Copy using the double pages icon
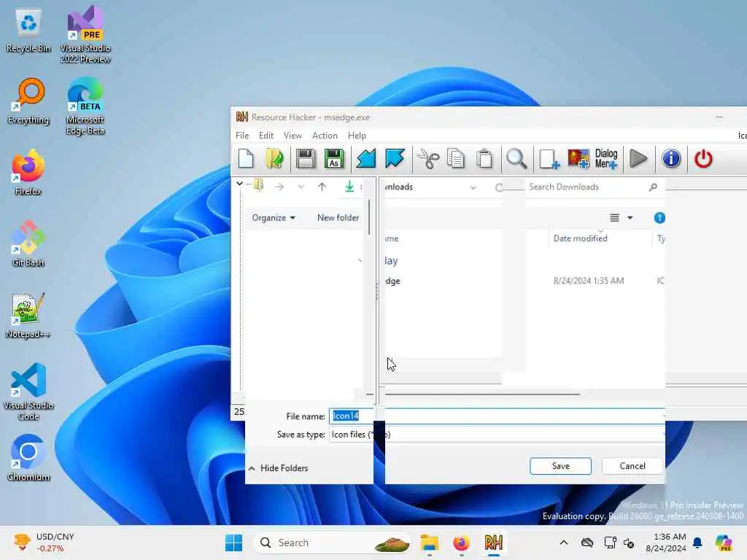747x560 pixels. pyautogui.click(x=455, y=158)
